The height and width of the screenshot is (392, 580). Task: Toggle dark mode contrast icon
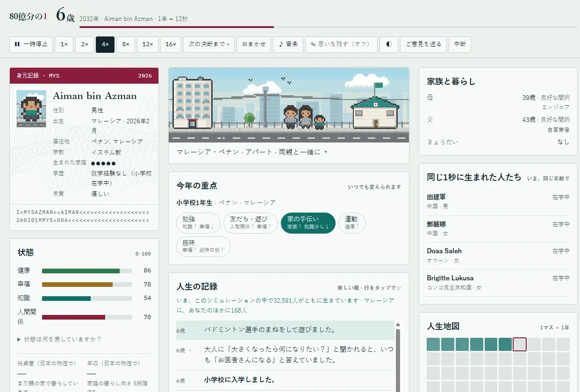coord(389,44)
